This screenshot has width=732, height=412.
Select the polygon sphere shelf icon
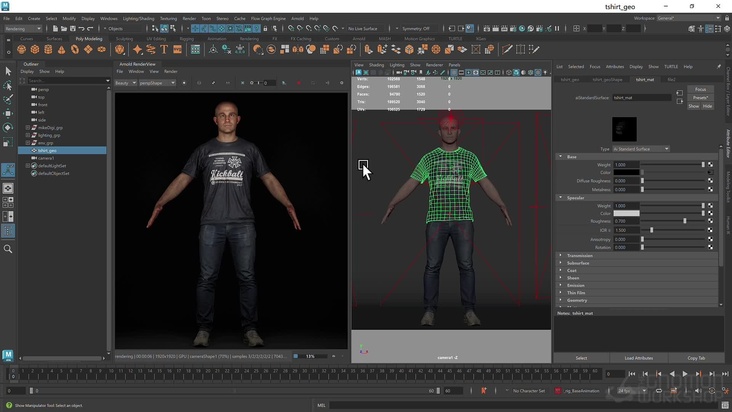coord(21,49)
